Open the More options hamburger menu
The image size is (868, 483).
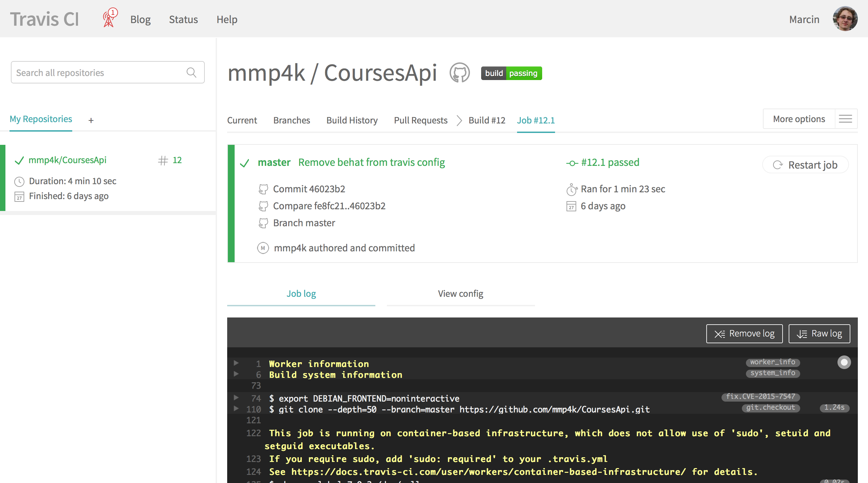click(846, 119)
